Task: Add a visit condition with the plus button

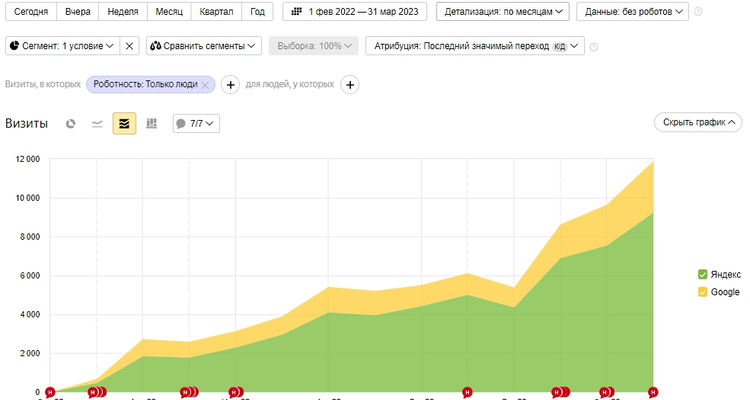Action: click(230, 85)
